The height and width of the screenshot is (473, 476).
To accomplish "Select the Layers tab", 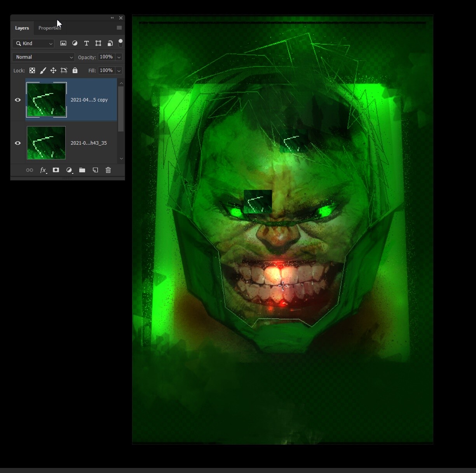I will pyautogui.click(x=22, y=28).
